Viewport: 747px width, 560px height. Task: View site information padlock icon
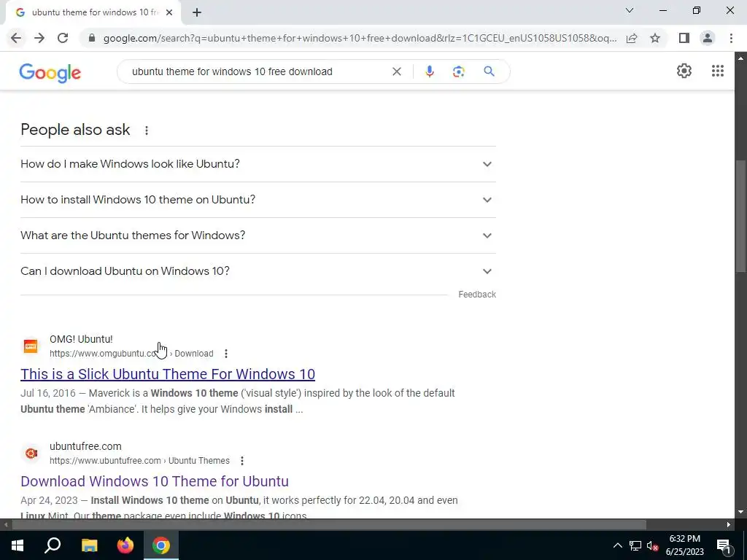pyautogui.click(x=92, y=38)
